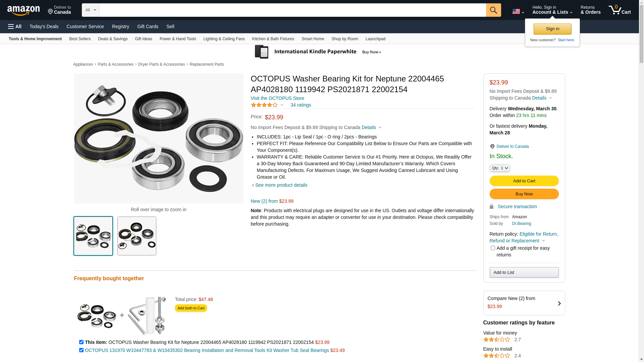This screenshot has width=644, height=362.
Task: Check the gift receipt checkbox
Action: click(493, 248)
